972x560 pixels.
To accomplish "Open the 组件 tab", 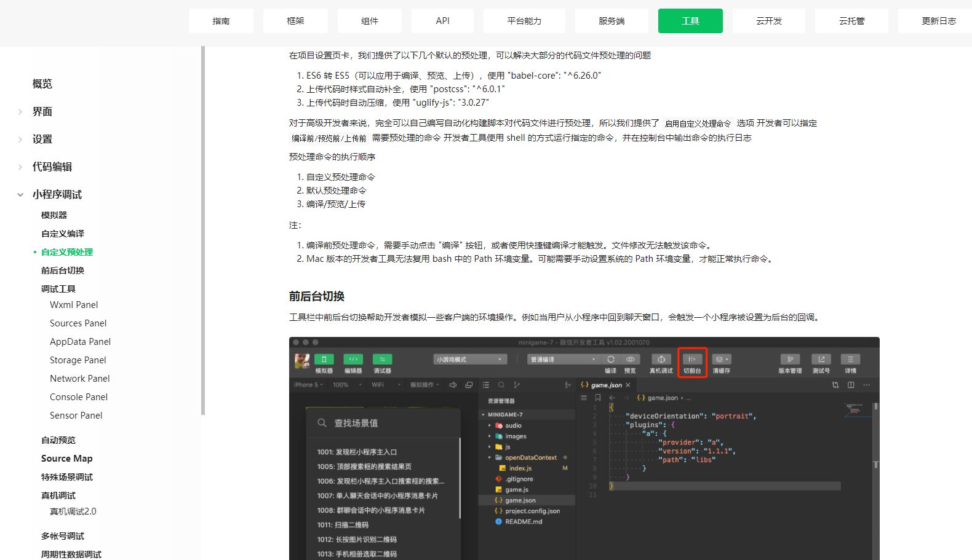I will click(370, 21).
